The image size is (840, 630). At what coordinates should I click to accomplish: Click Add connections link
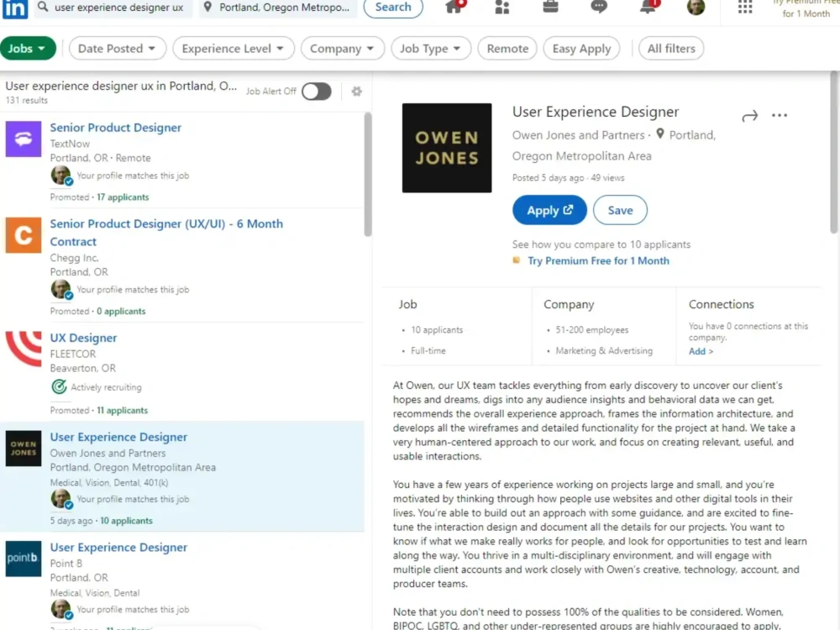(701, 351)
